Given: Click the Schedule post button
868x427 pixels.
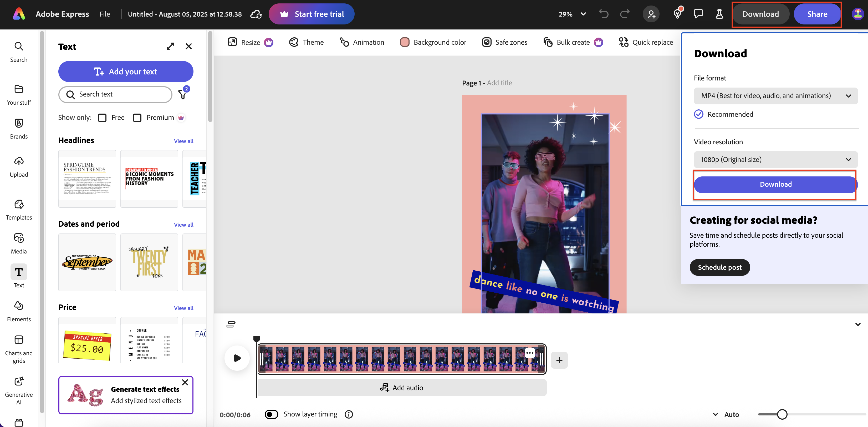Looking at the screenshot, I should 719,267.
